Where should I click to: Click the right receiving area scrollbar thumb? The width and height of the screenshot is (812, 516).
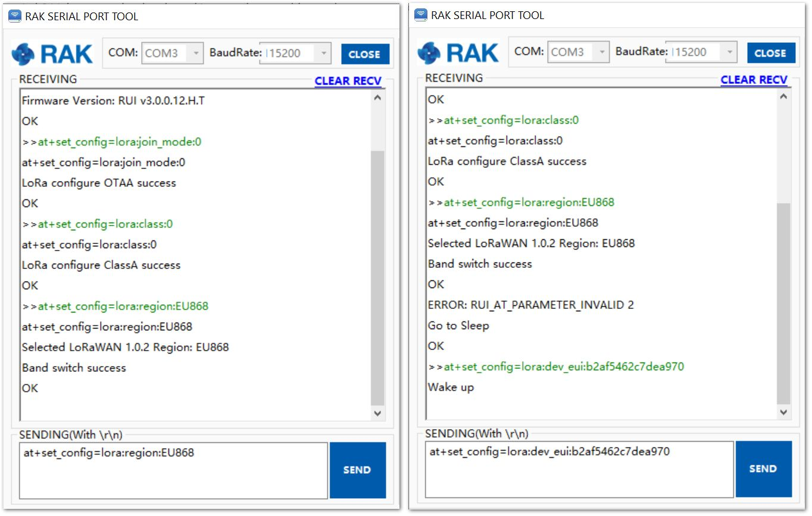coord(783,304)
